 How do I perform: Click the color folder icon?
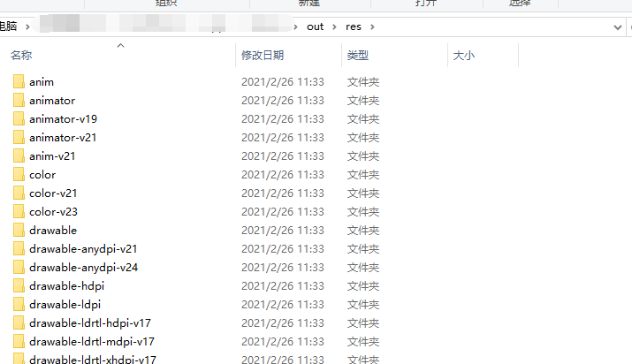[19, 174]
